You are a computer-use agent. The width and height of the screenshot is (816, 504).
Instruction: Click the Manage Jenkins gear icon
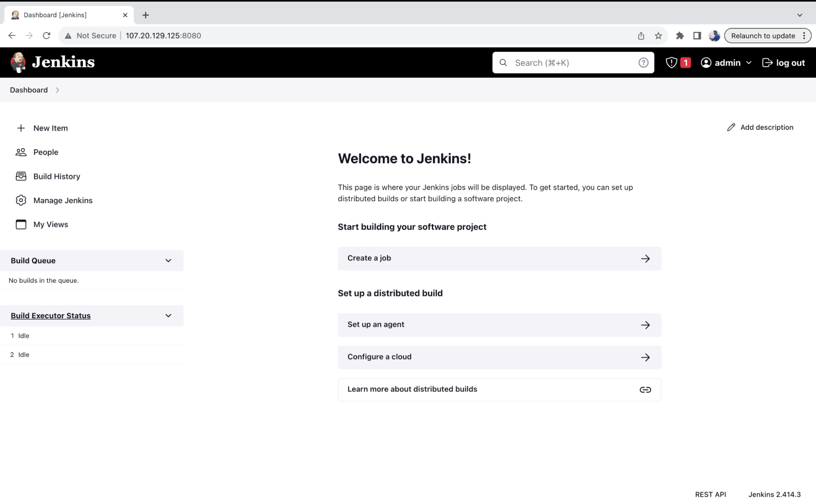[x=21, y=200]
